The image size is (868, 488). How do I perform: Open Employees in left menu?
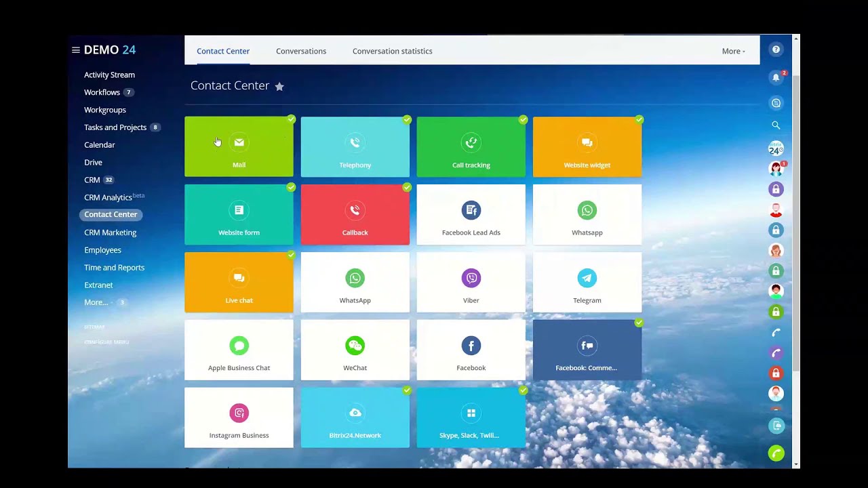click(102, 250)
